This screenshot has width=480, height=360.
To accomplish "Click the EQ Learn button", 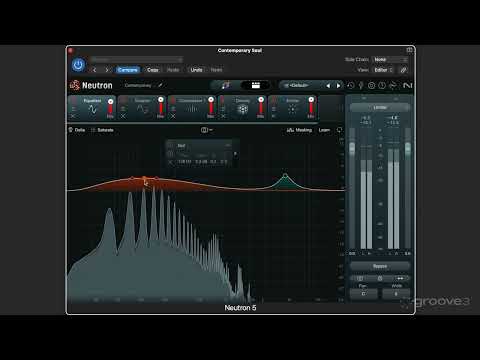I will pyautogui.click(x=324, y=130).
